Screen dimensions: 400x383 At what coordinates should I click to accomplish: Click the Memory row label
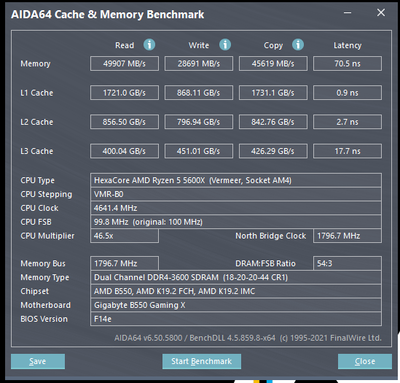tap(35, 64)
